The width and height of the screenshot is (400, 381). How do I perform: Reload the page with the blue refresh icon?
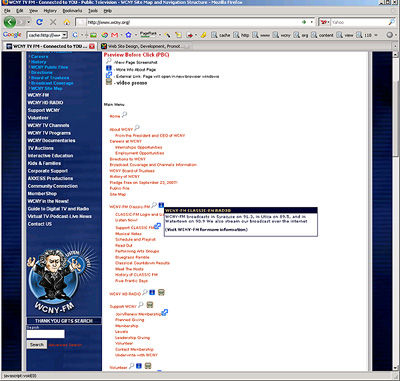coord(39,22)
